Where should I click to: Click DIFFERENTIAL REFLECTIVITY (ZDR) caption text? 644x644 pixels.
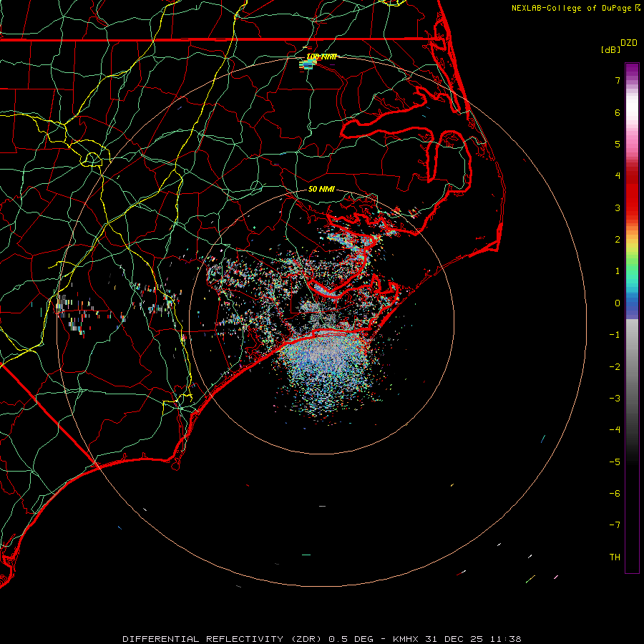tap(223, 639)
